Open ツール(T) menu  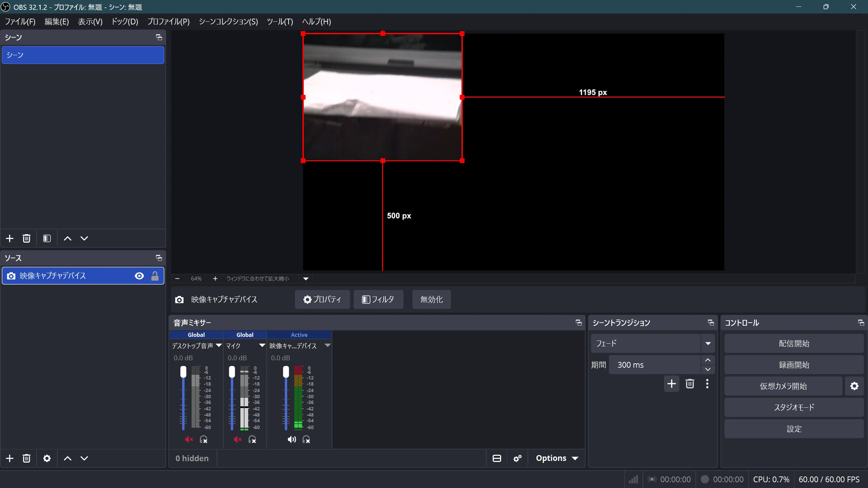(x=280, y=22)
